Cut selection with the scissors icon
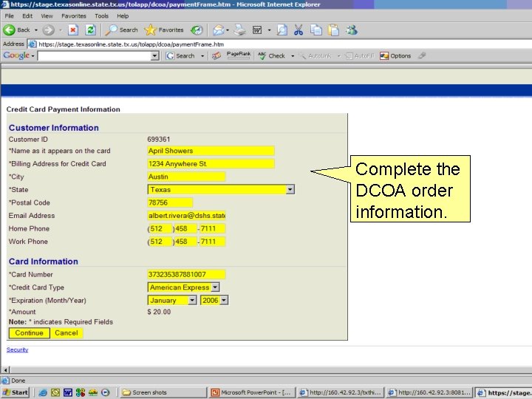Image resolution: width=532 pixels, height=399 pixels. coord(299,30)
